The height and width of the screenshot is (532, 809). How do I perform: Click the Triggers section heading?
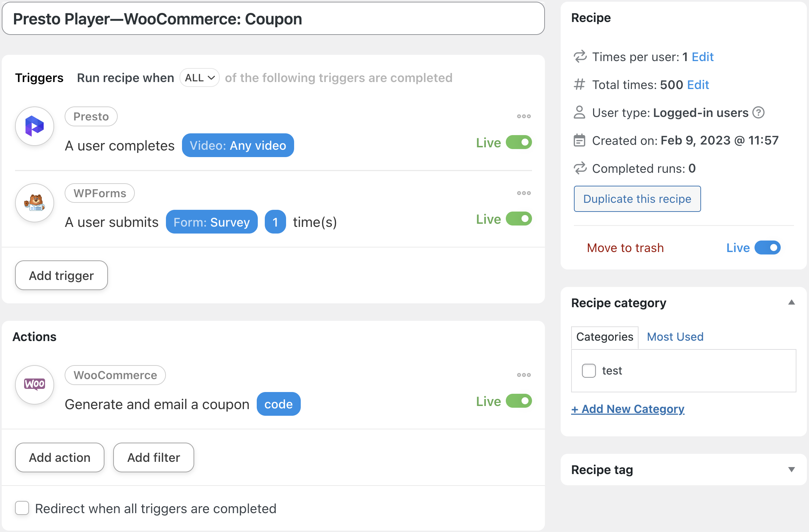pos(39,78)
